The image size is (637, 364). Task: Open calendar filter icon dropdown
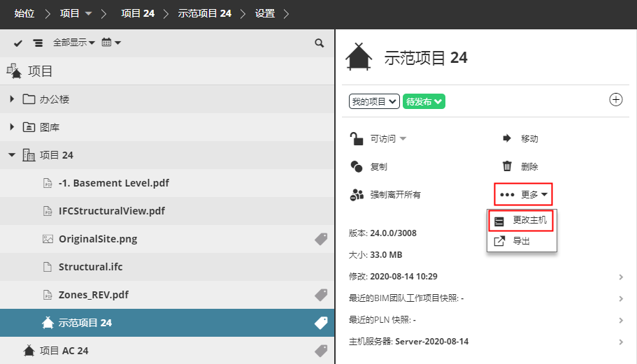click(x=111, y=42)
